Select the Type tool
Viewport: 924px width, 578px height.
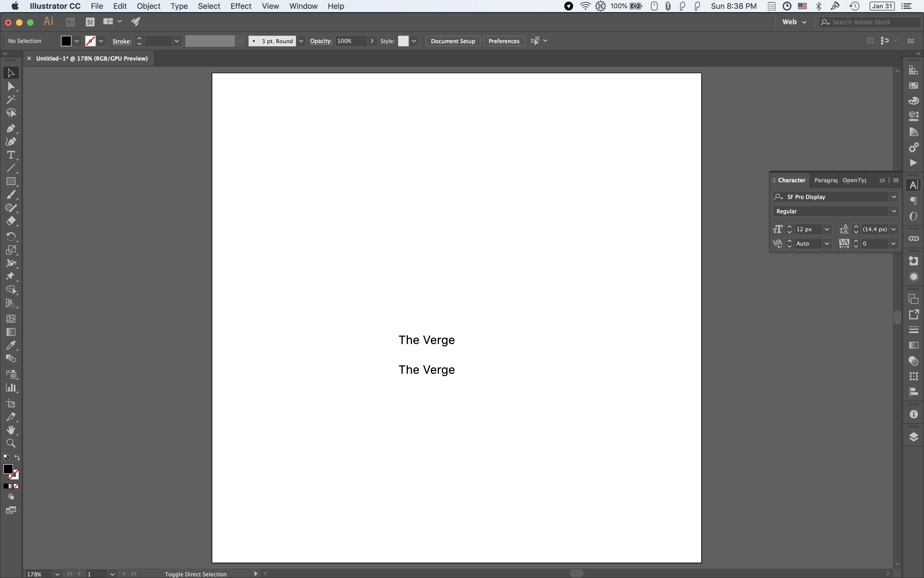(x=11, y=155)
